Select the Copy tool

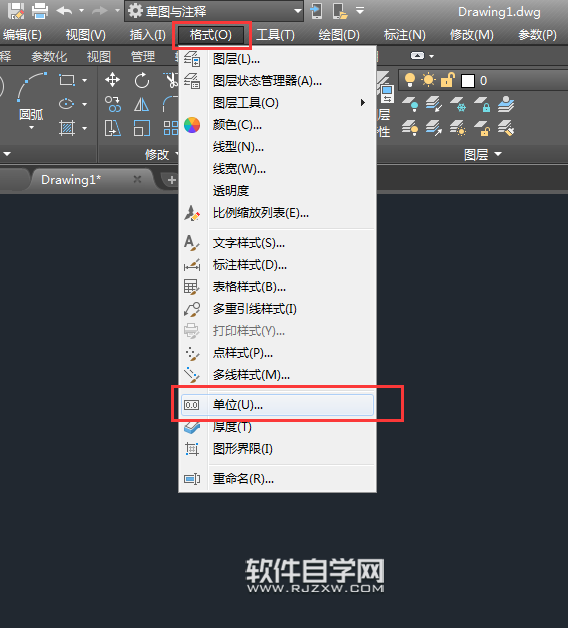pyautogui.click(x=113, y=104)
